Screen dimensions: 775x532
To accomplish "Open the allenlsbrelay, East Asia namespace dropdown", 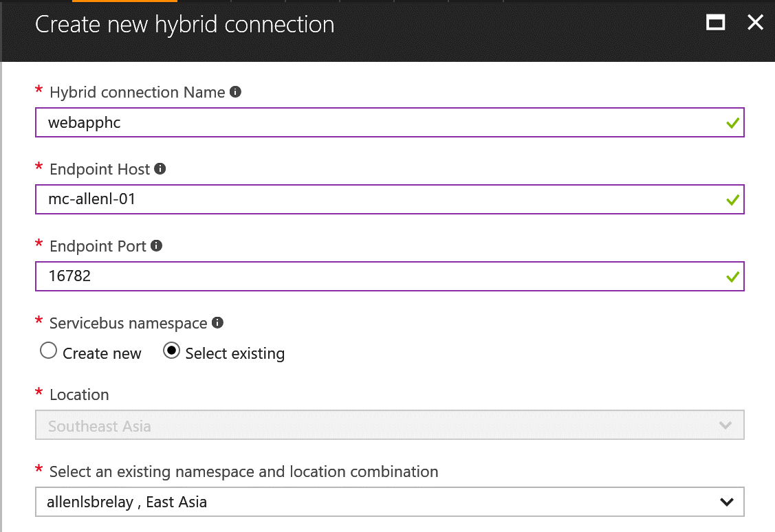I will coord(389,502).
